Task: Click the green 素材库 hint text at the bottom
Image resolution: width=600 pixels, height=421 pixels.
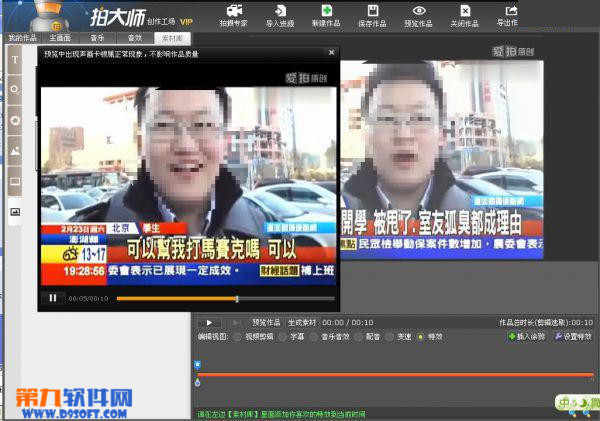Action: pyautogui.click(x=281, y=414)
